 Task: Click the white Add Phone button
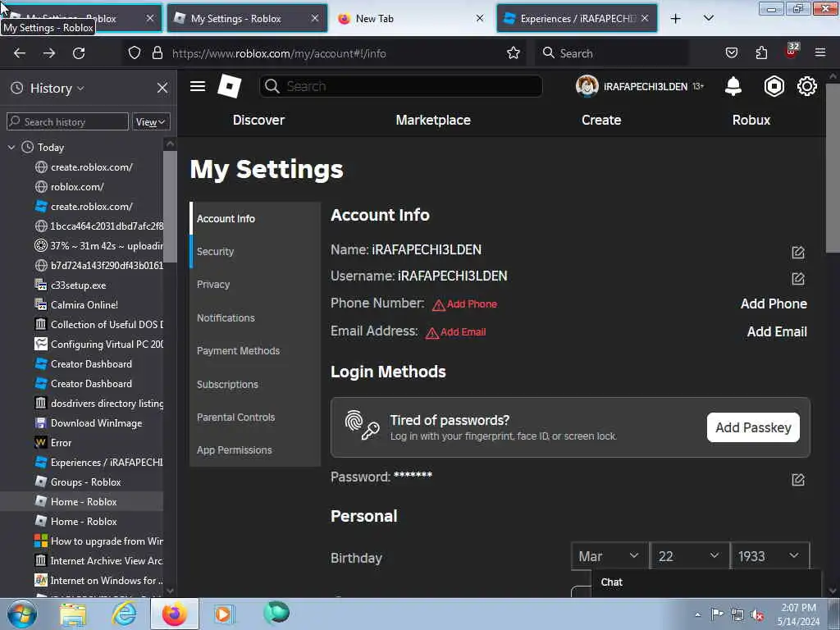tap(774, 304)
